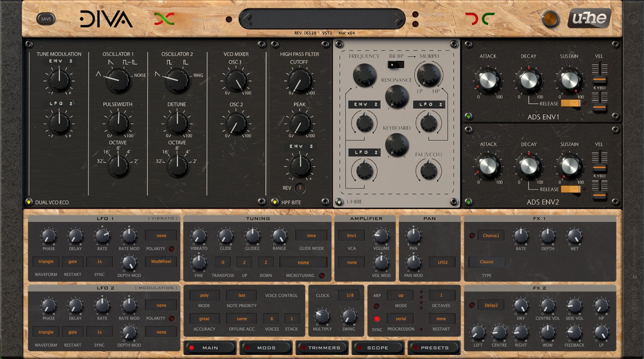Viewport: 644px width, 359px height.
Task: Open the VCA Env1 source selector
Action: coord(352,235)
